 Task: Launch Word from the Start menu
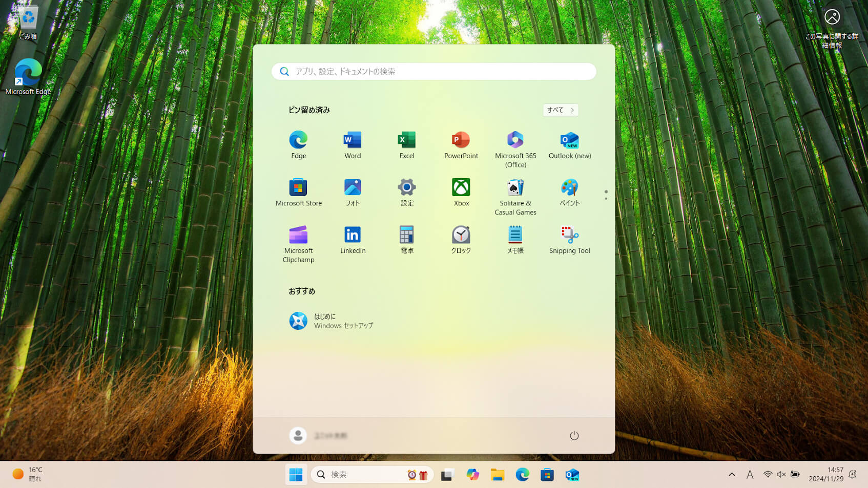[x=353, y=145]
